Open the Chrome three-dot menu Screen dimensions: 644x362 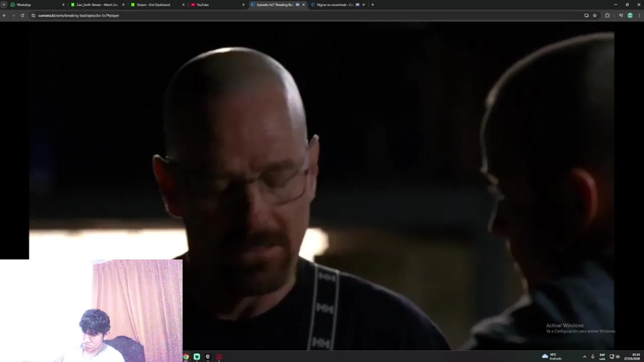639,16
